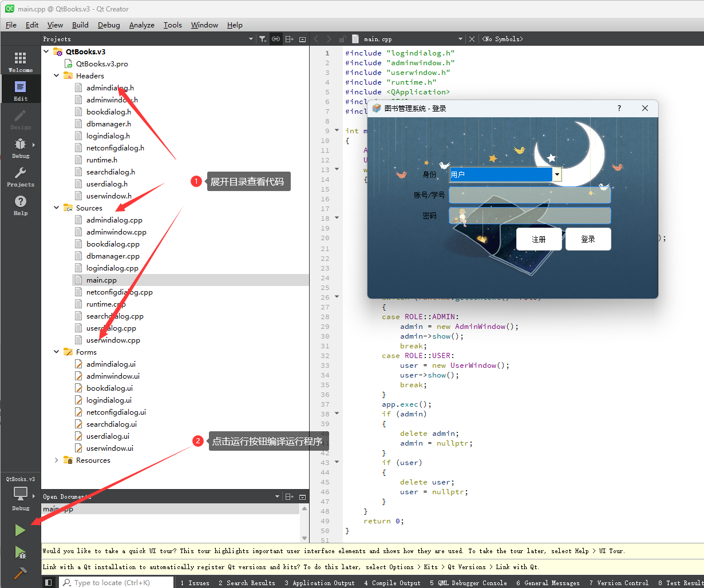Select QtBooks.v3.pro in the project tree
Image resolution: width=704 pixels, height=588 pixels.
click(x=101, y=63)
